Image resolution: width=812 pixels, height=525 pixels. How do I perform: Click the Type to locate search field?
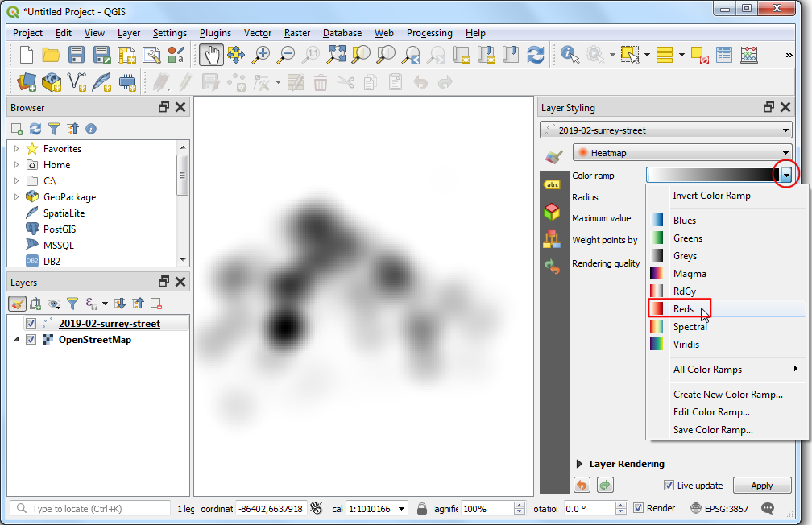97,509
